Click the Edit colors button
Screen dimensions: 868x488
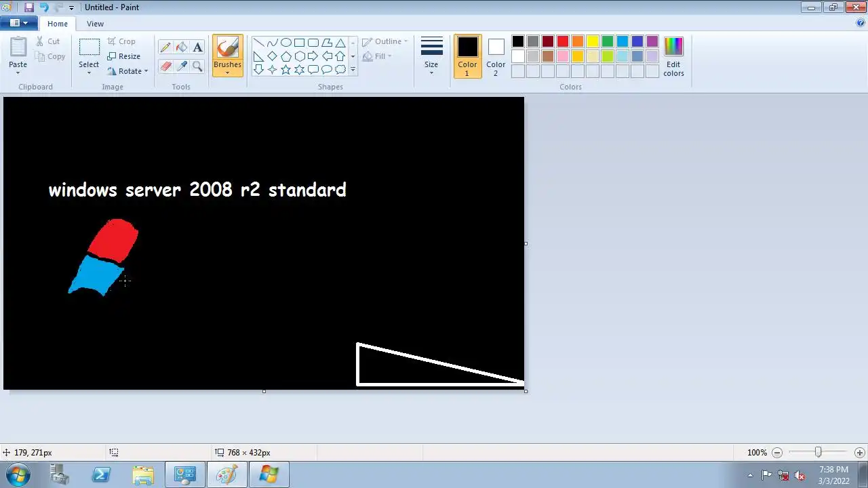point(673,56)
